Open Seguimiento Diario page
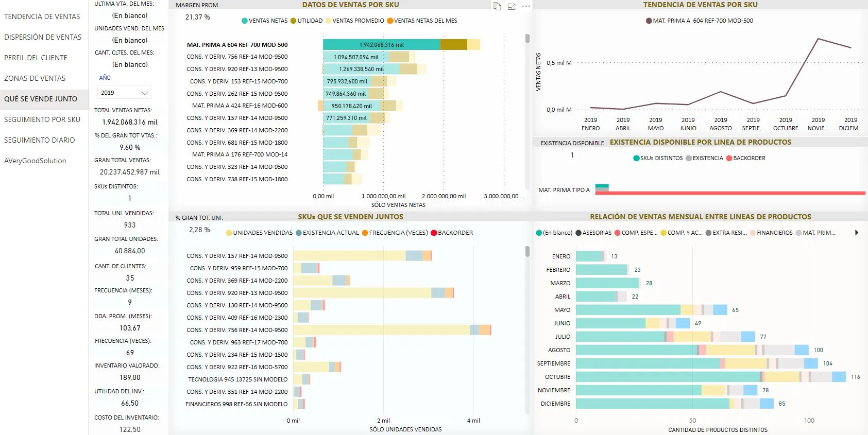The width and height of the screenshot is (868, 435). pyautogui.click(x=40, y=140)
